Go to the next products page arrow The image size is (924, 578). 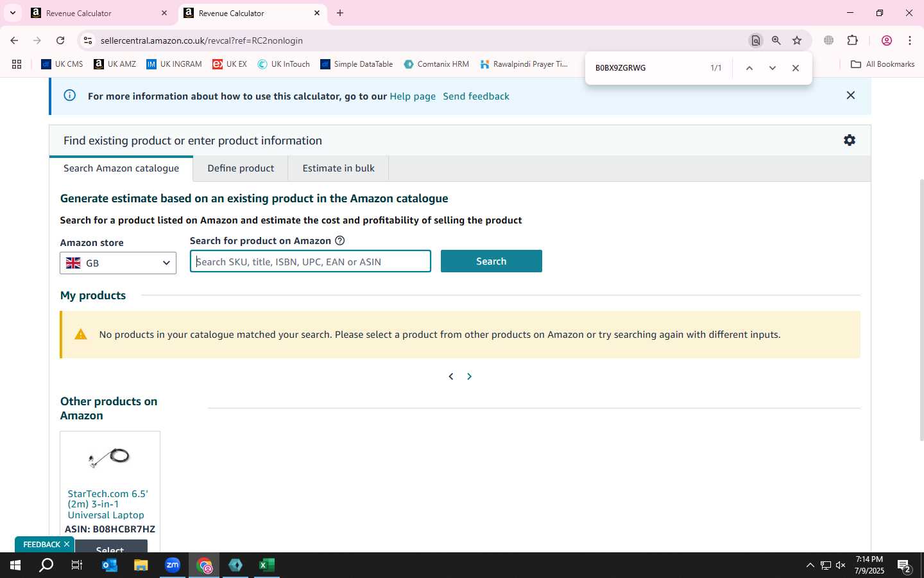(x=469, y=376)
